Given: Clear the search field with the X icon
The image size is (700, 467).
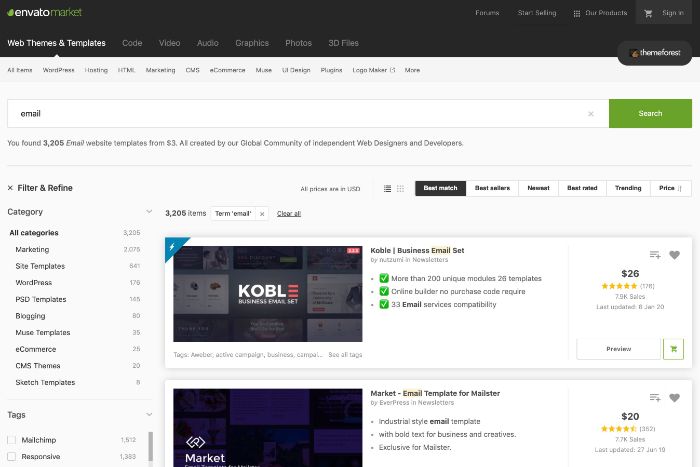Looking at the screenshot, I should point(590,114).
